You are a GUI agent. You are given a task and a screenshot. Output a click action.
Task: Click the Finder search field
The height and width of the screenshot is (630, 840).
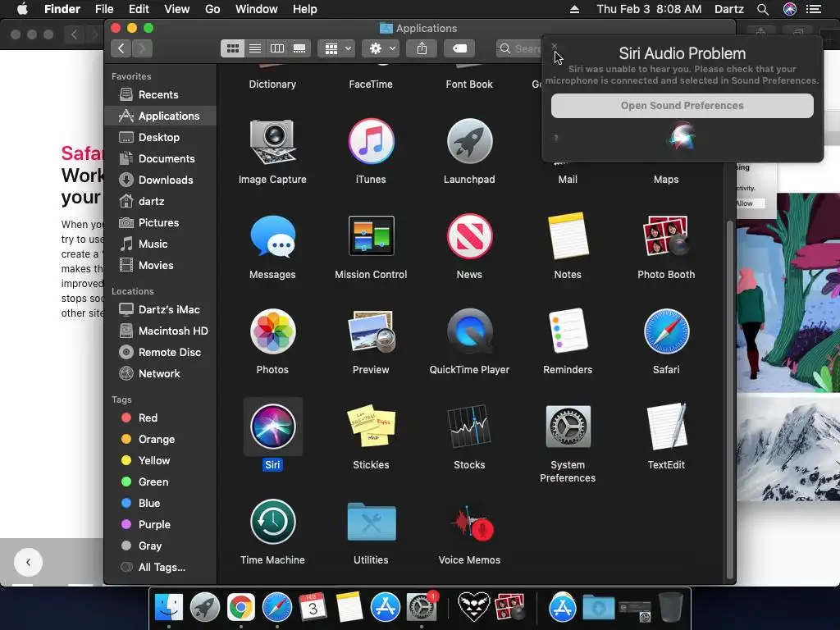(x=519, y=48)
